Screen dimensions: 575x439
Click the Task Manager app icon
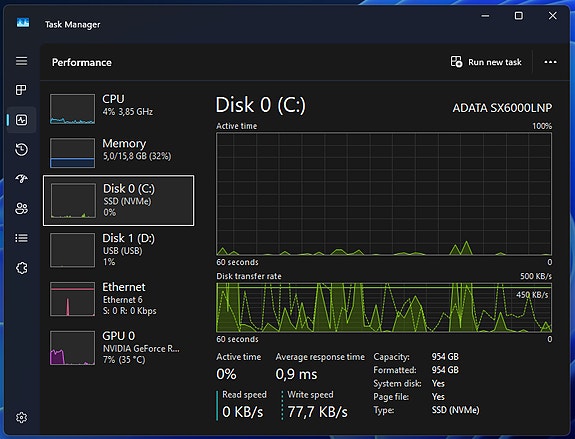[23, 23]
